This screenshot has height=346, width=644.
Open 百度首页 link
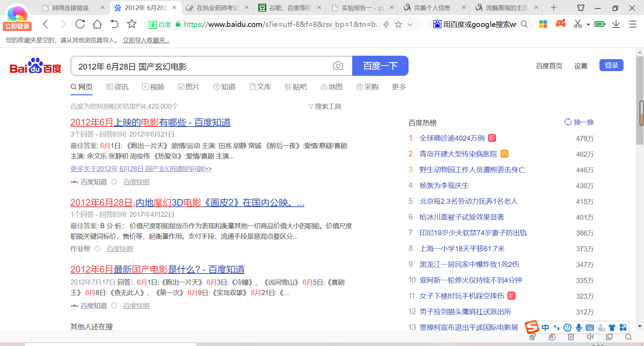click(549, 66)
